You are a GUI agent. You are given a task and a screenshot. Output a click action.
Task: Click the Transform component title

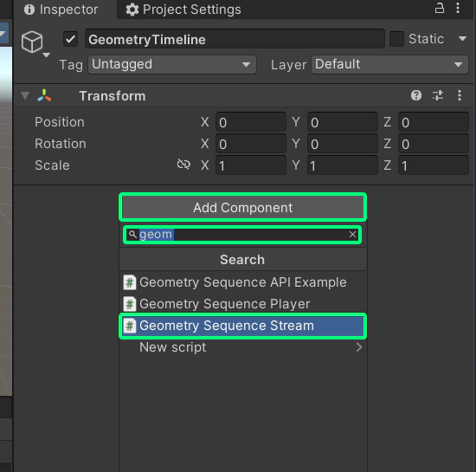(x=113, y=96)
